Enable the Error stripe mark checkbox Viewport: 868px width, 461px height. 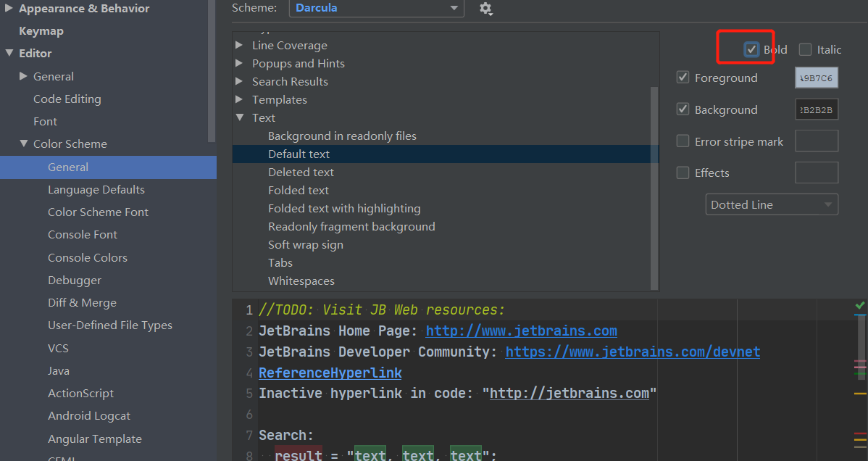683,141
